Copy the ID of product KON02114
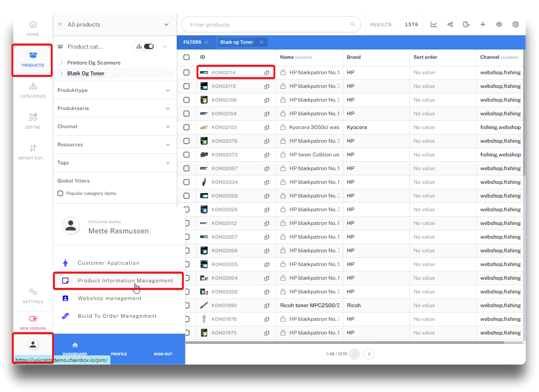The width and height of the screenshot is (539, 392). point(267,73)
